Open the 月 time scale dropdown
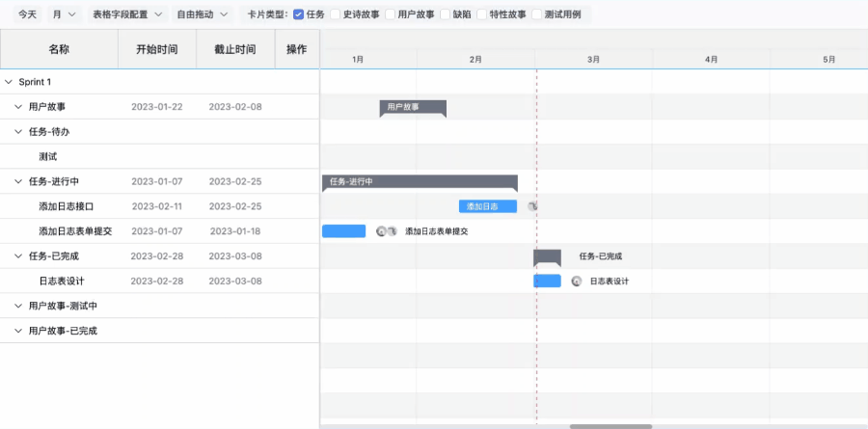868x429 pixels. click(65, 14)
